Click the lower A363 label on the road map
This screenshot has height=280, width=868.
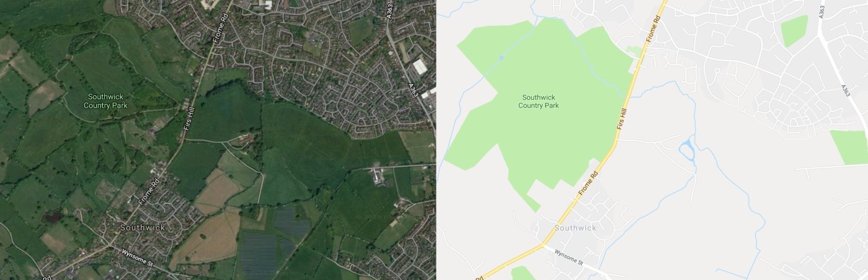pyautogui.click(x=846, y=90)
